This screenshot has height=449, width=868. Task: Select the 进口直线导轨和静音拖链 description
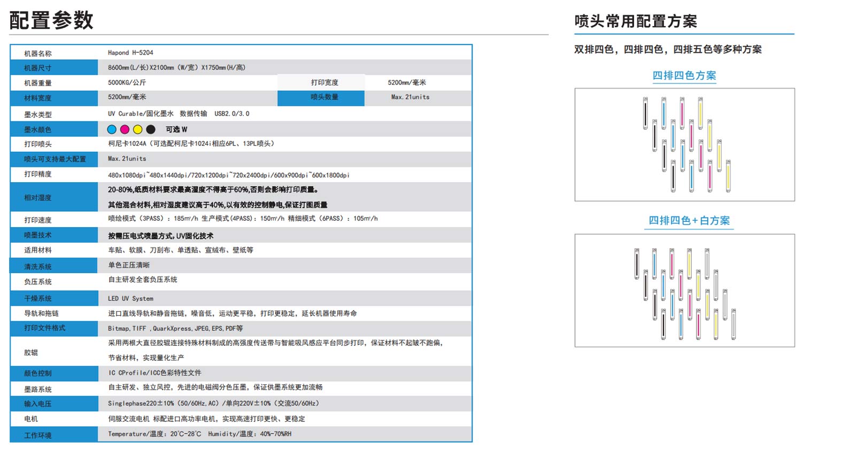pyautogui.click(x=232, y=313)
